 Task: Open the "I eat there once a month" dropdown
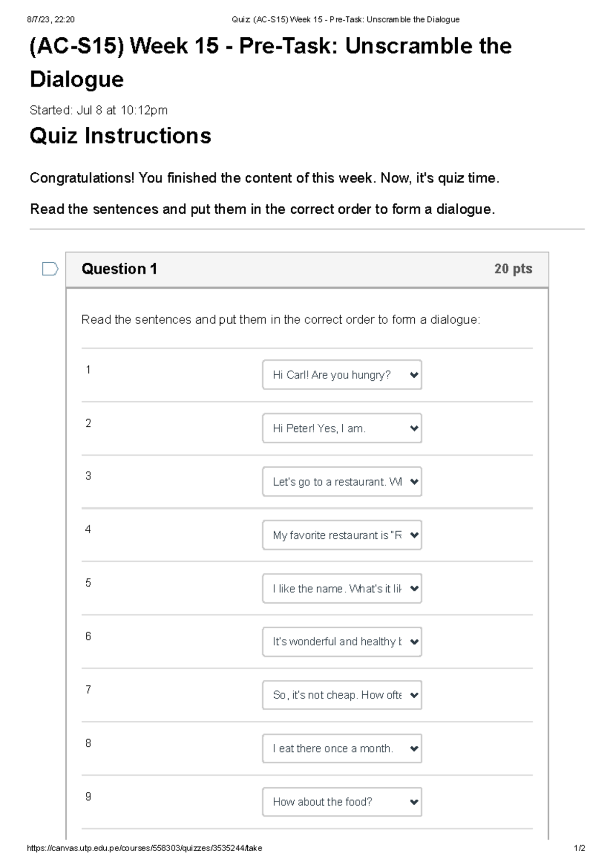point(341,748)
